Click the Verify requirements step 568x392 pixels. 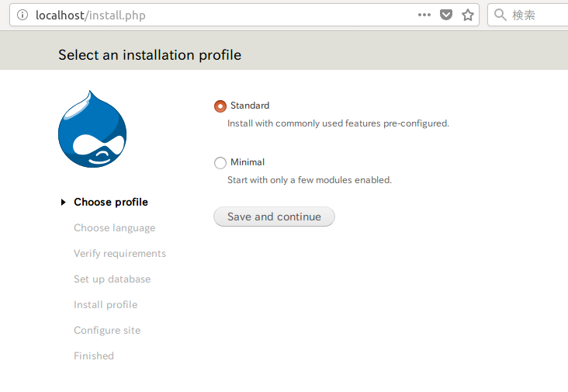(x=120, y=254)
